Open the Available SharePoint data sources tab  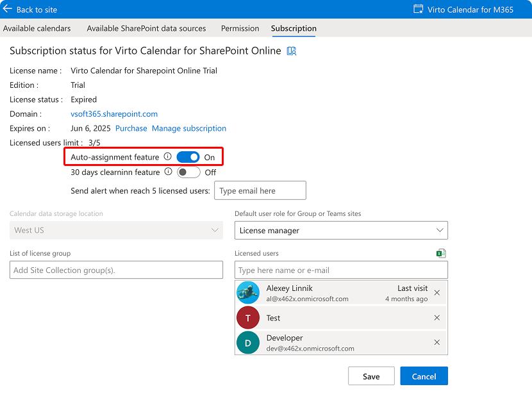(146, 28)
